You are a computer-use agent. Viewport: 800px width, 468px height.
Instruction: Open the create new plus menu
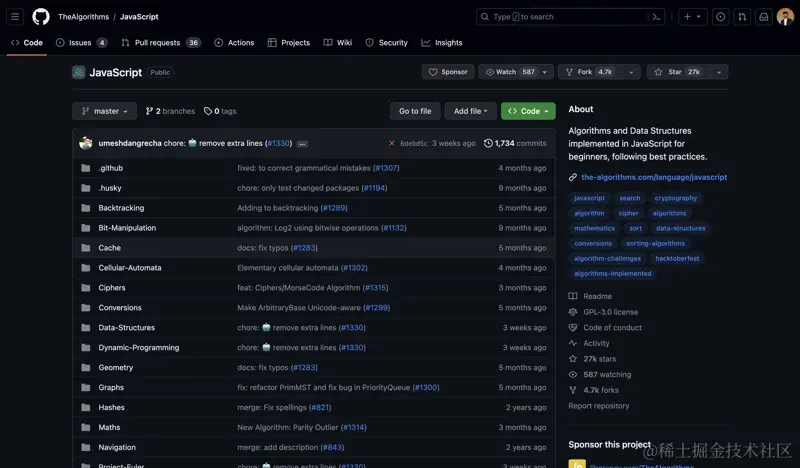click(x=692, y=17)
